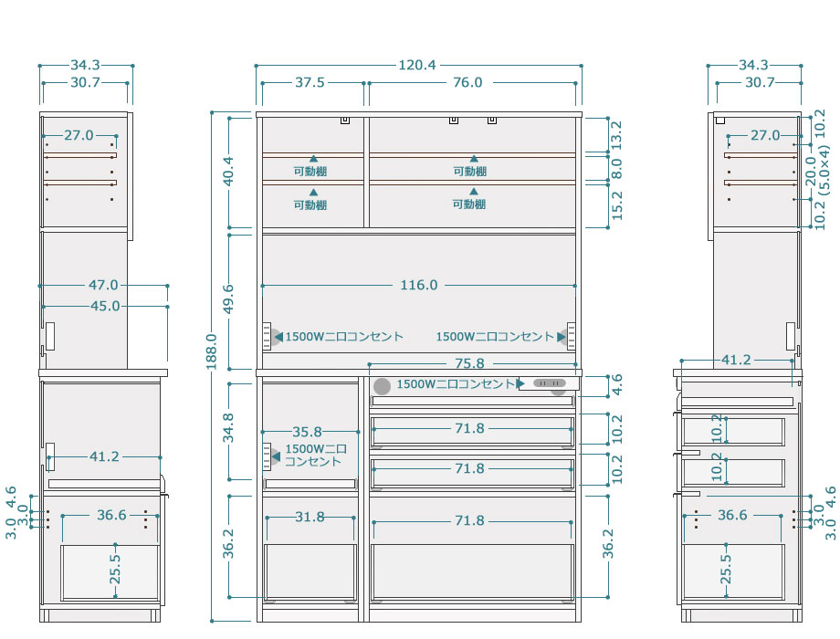Click the "31.8" drawer width value

(310, 517)
